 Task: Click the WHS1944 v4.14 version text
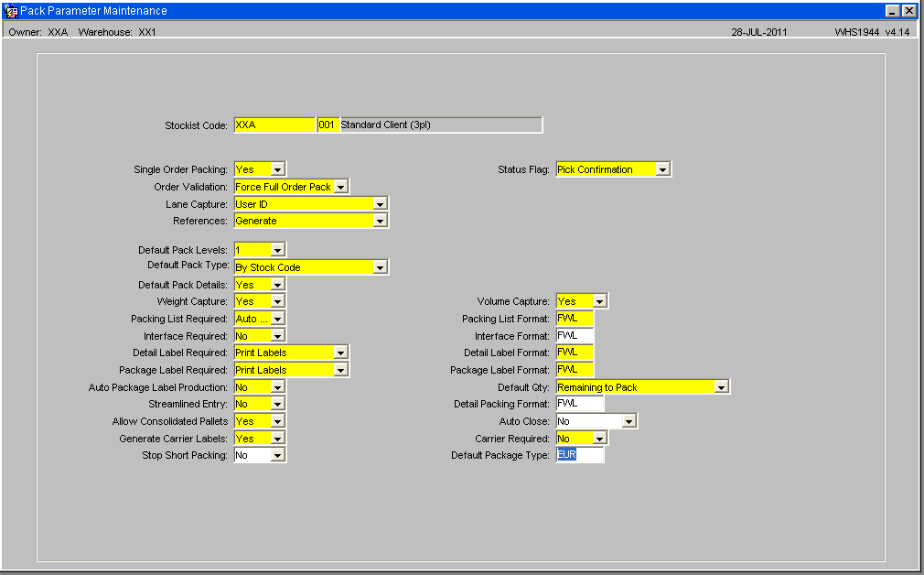872,32
